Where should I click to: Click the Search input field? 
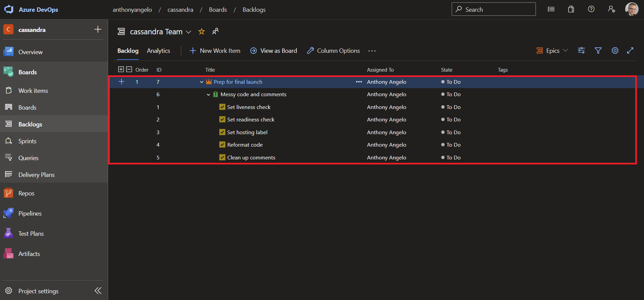coord(493,9)
